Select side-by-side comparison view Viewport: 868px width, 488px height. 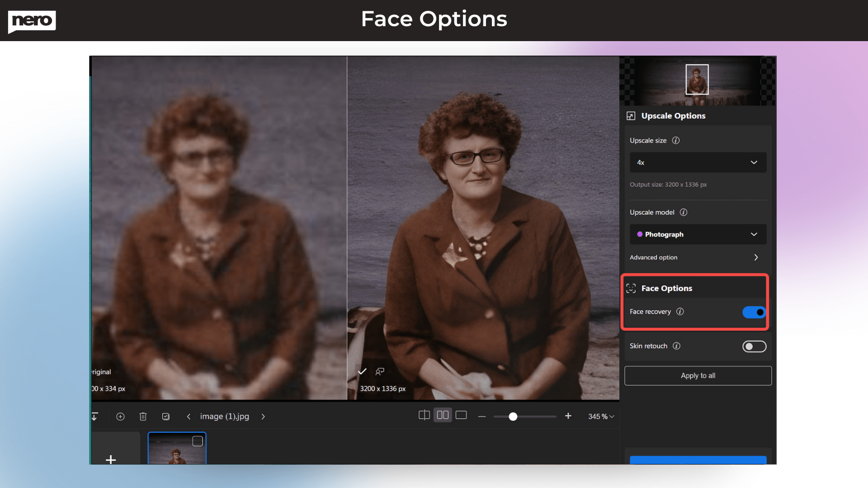(443, 415)
